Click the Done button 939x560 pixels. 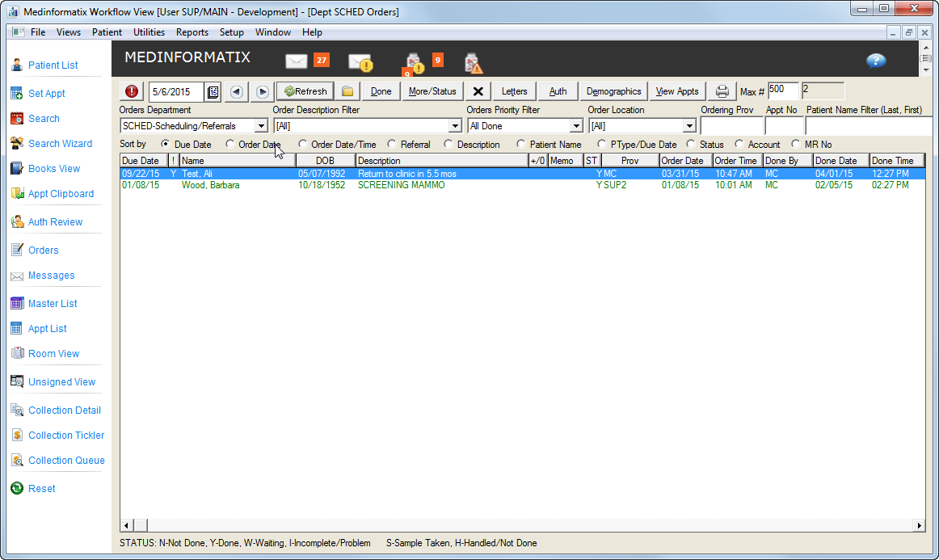pos(381,91)
